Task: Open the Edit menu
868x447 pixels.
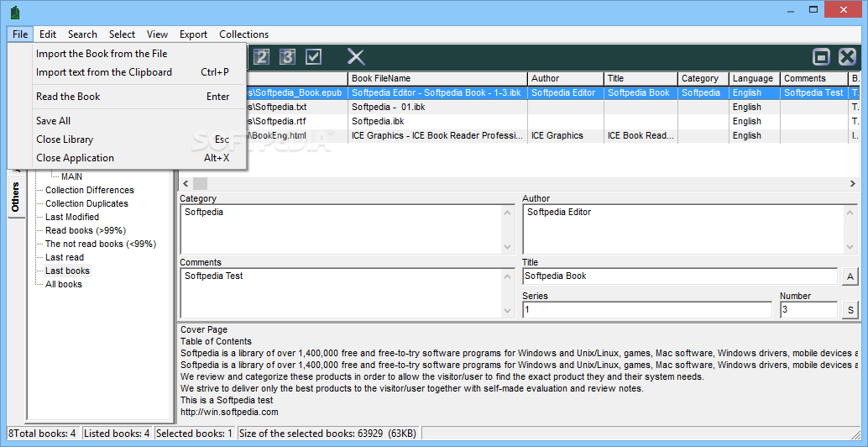Action: coord(48,34)
